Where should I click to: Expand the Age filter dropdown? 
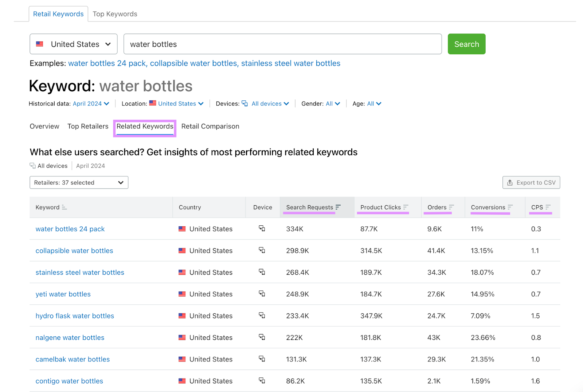point(374,104)
